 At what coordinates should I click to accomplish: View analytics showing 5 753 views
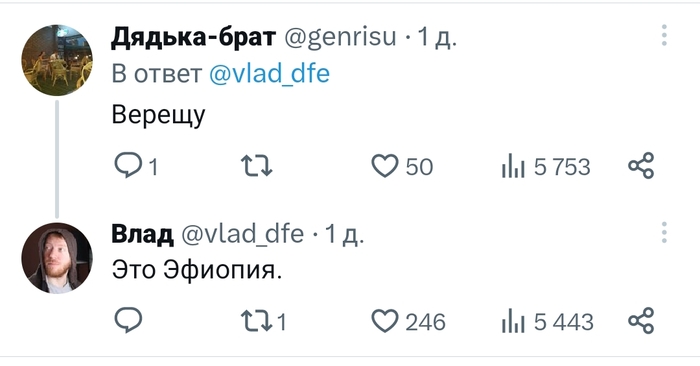click(546, 167)
